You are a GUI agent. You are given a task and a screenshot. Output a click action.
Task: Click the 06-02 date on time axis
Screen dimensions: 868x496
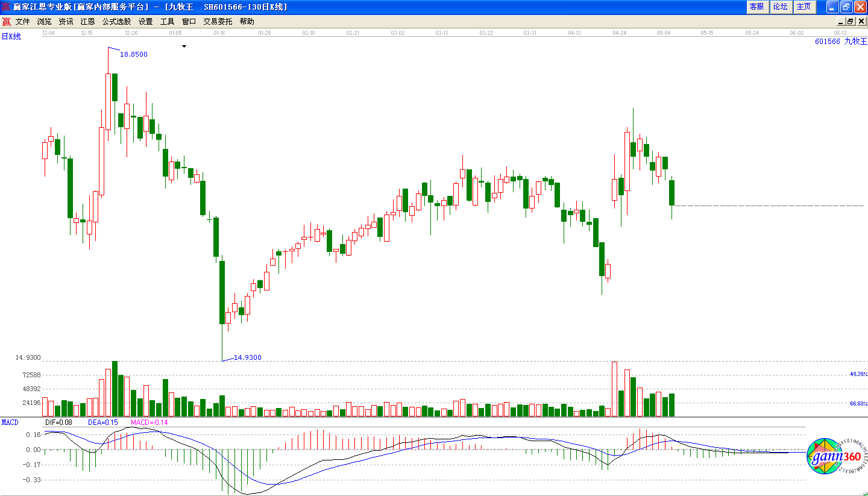797,33
